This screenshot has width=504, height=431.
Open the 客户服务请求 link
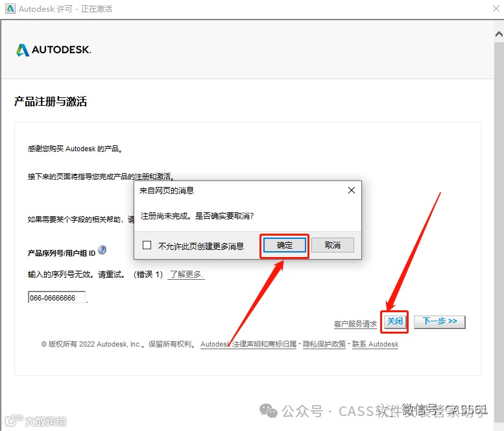(x=355, y=324)
